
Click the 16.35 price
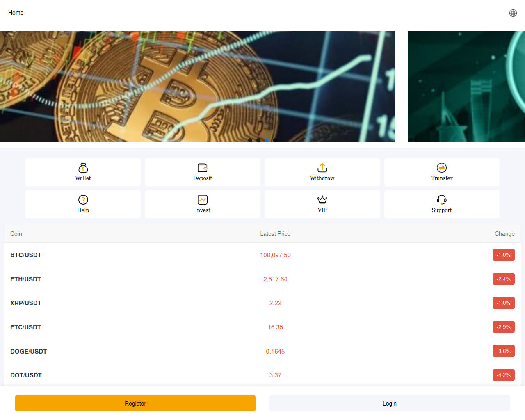click(275, 327)
